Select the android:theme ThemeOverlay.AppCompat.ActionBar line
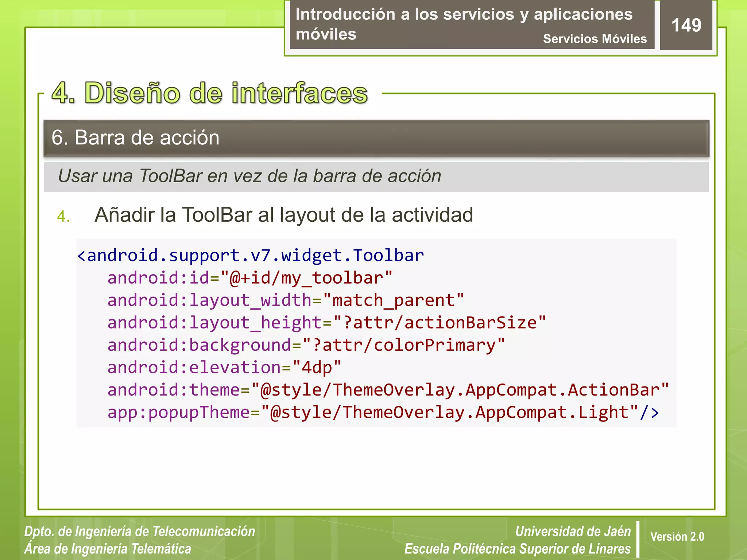Viewport: 747px width, 560px height. (388, 390)
